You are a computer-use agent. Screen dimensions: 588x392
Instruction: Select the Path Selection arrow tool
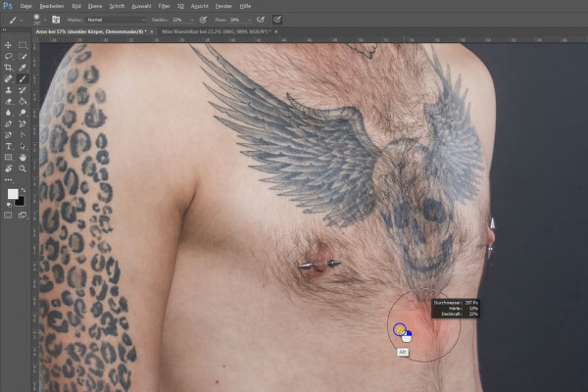tap(23, 146)
